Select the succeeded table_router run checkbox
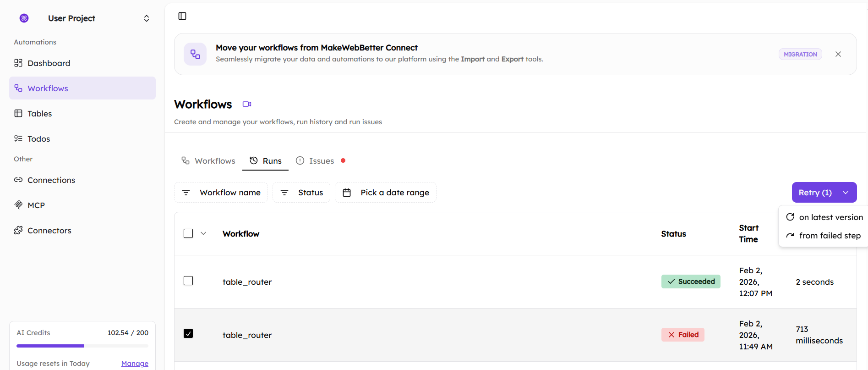 click(x=188, y=281)
